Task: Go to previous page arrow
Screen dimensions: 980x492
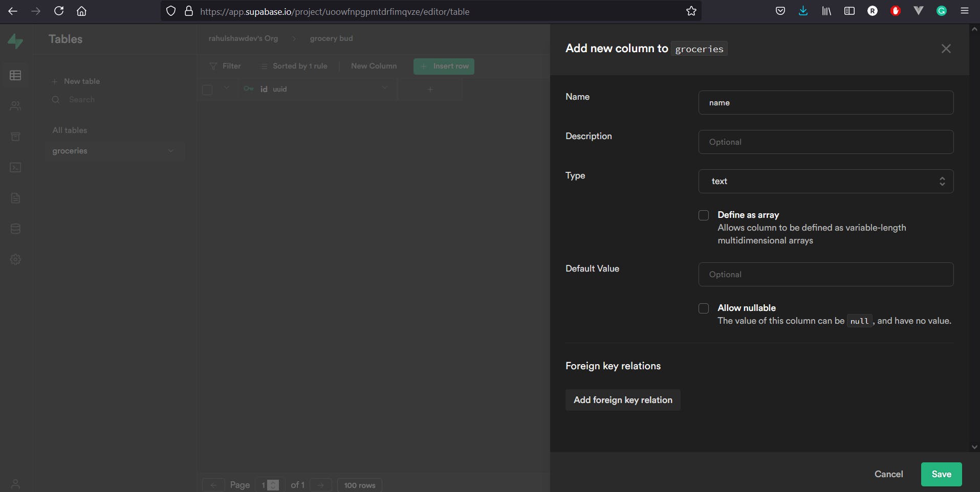Action: [213, 485]
